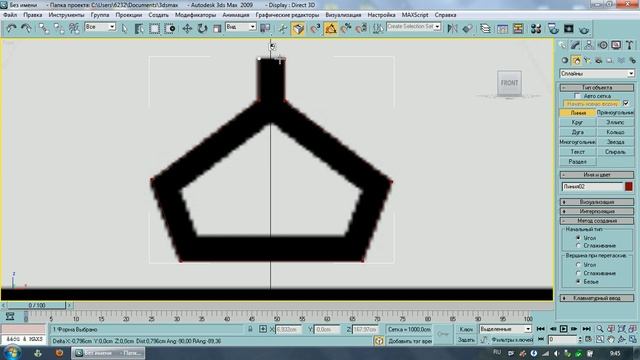Select Угол under Начальный тип
This screenshot has height=360, width=640.
(578, 238)
